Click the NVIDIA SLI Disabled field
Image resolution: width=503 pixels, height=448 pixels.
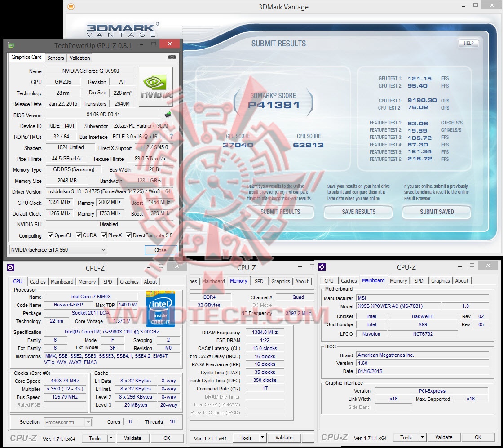coord(109,224)
